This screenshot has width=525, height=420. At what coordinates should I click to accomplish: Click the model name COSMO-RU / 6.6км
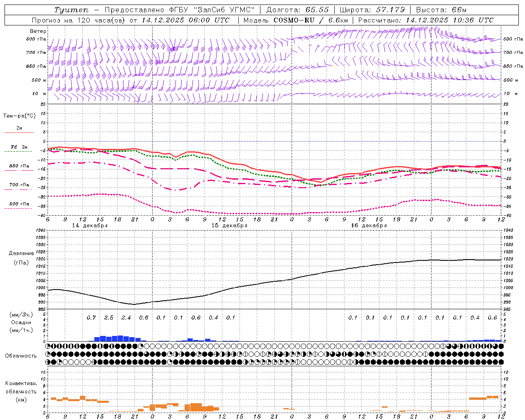[x=311, y=20]
